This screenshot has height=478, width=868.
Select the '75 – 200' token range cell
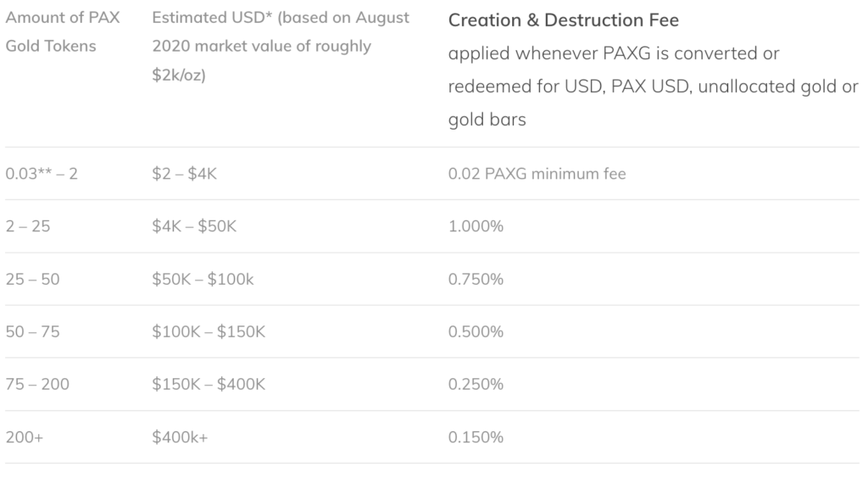pos(37,384)
